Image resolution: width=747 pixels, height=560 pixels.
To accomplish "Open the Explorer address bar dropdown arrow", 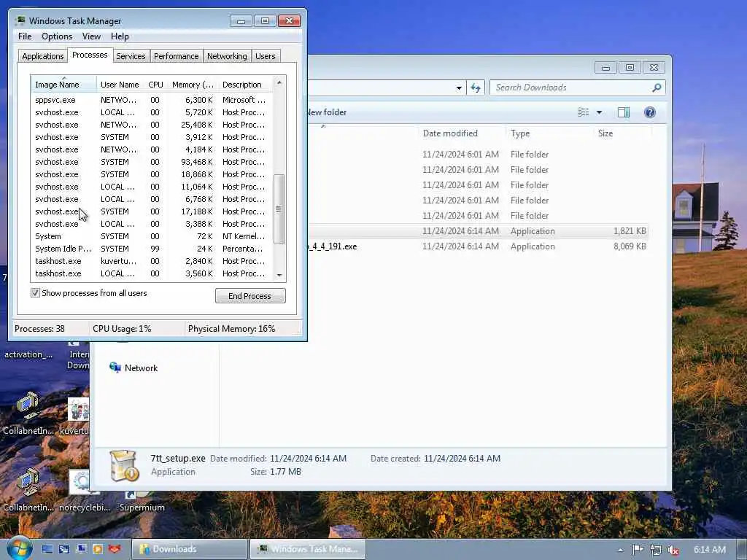I will 458,87.
